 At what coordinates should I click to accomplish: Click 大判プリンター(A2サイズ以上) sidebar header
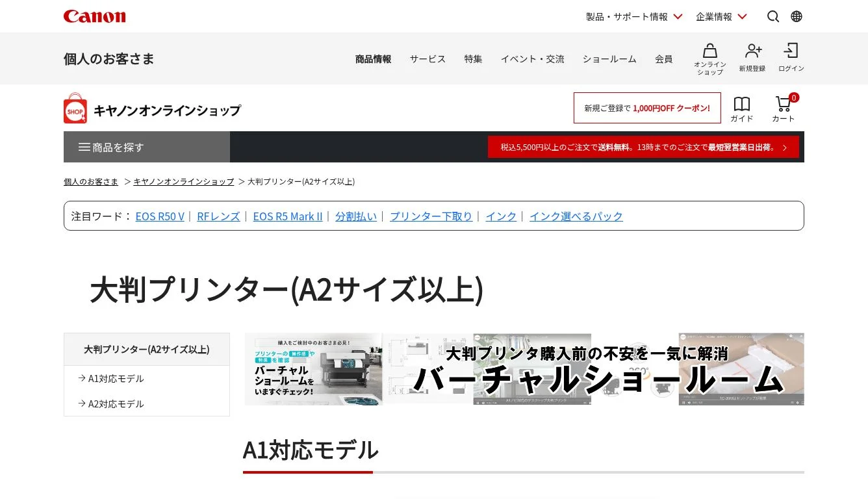click(147, 350)
